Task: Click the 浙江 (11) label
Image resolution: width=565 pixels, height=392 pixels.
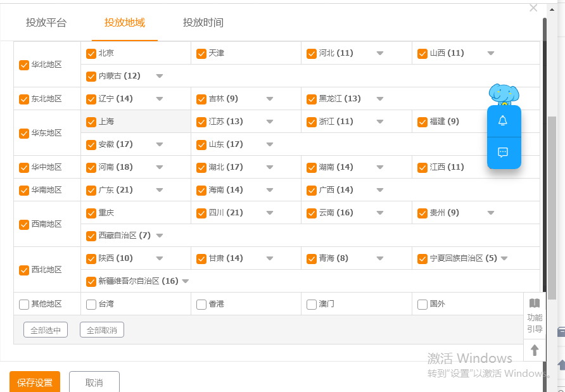Action: point(336,122)
